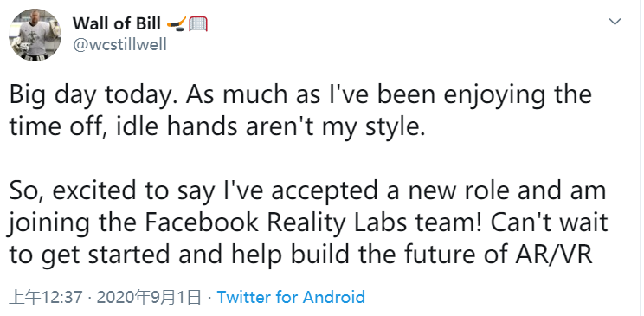Click the 上午12:37 tweet timestamp
This screenshot has width=644, height=316.
(x=46, y=297)
